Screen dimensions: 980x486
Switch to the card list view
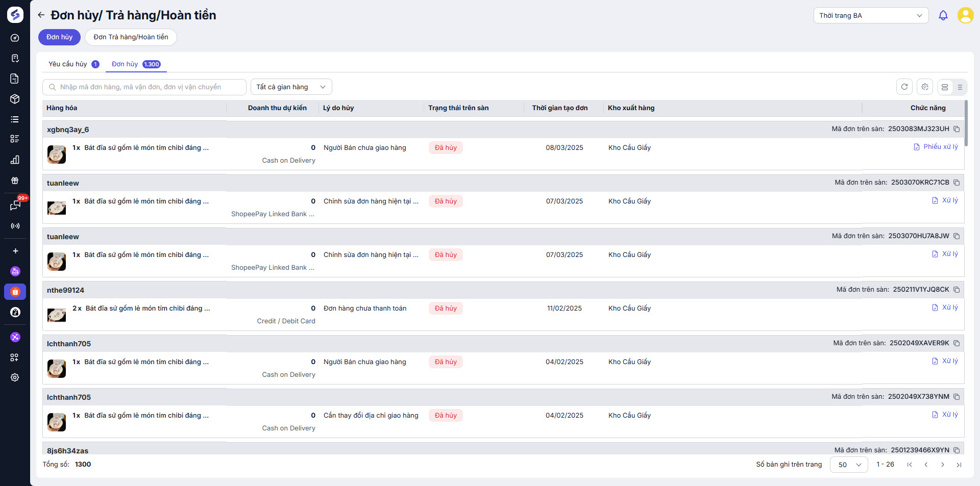point(945,87)
